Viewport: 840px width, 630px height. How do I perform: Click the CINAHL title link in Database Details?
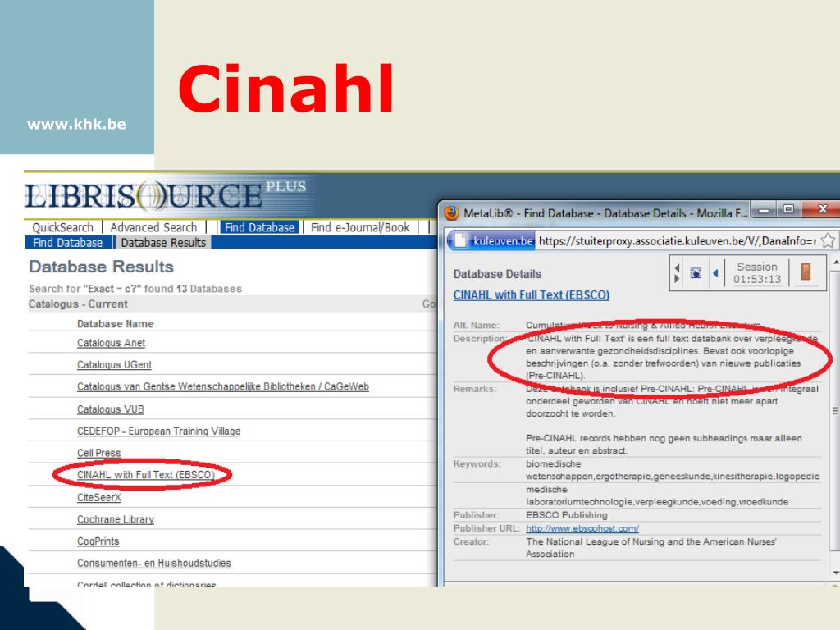tap(532, 295)
